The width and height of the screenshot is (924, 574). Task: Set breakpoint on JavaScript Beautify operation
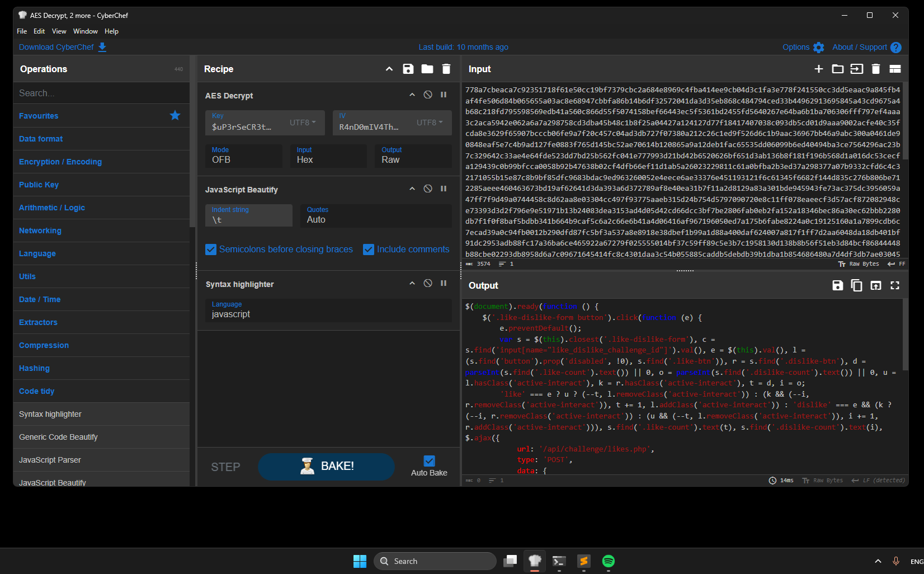click(444, 189)
